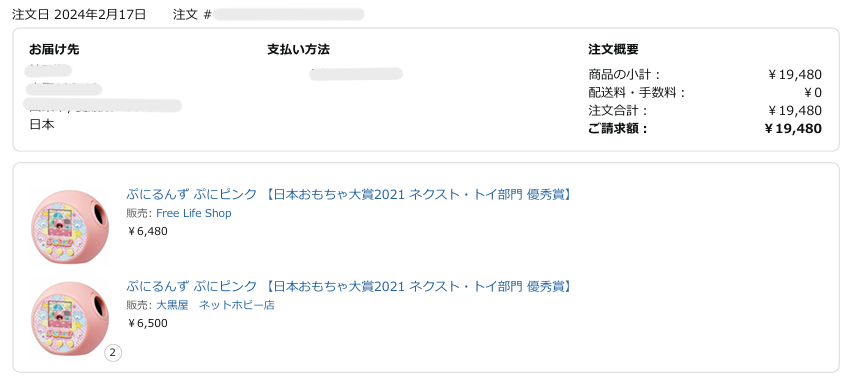Click the 支払い方法 heading
Screen dimensions: 853x382
[x=298, y=50]
